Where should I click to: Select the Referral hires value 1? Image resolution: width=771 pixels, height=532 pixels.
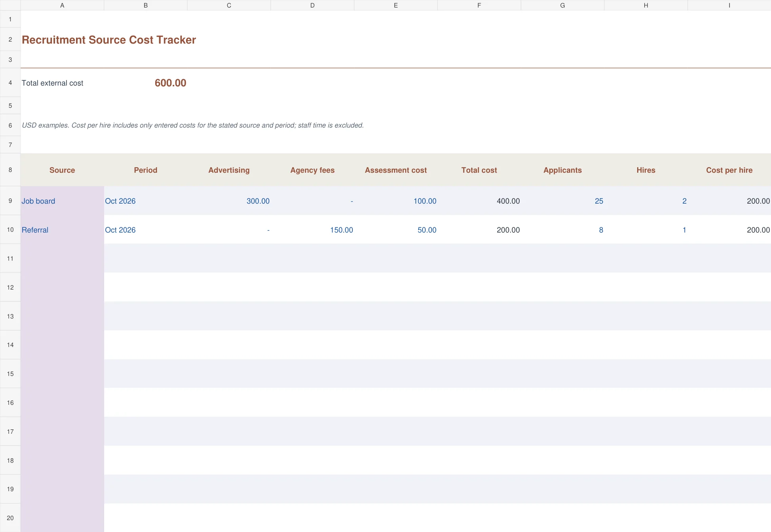tap(646, 230)
